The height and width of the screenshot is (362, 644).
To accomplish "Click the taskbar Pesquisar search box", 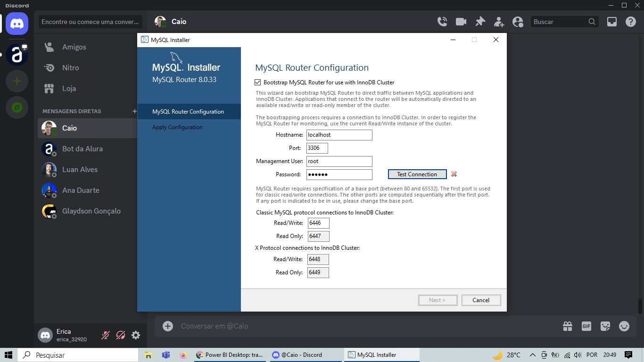I will point(78,355).
